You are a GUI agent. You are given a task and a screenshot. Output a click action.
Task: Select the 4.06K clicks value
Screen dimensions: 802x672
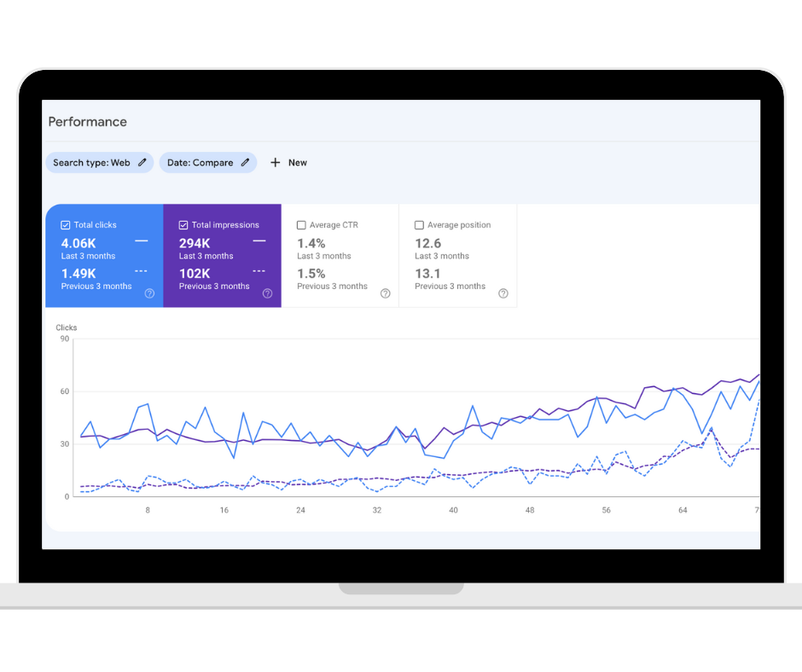pos(78,243)
